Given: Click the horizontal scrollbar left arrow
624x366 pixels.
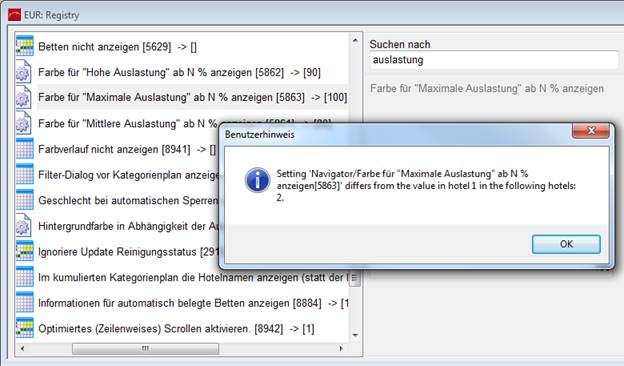Looking at the screenshot, I should click(x=23, y=348).
